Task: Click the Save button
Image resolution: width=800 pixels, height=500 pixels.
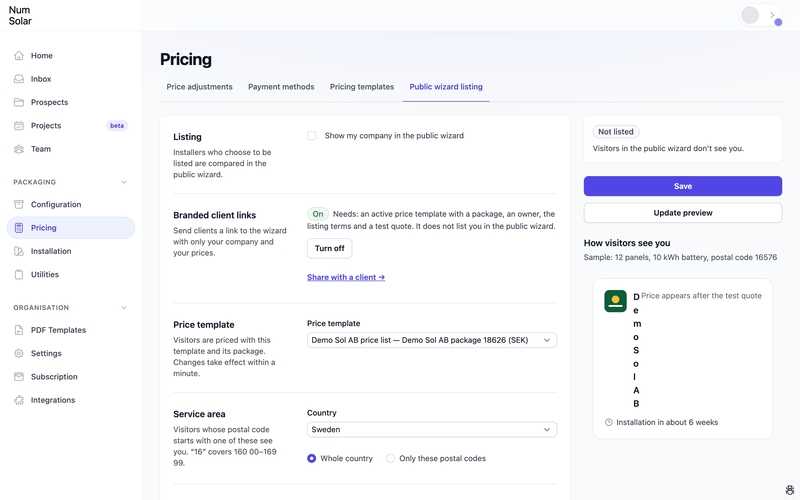Action: coord(683,186)
